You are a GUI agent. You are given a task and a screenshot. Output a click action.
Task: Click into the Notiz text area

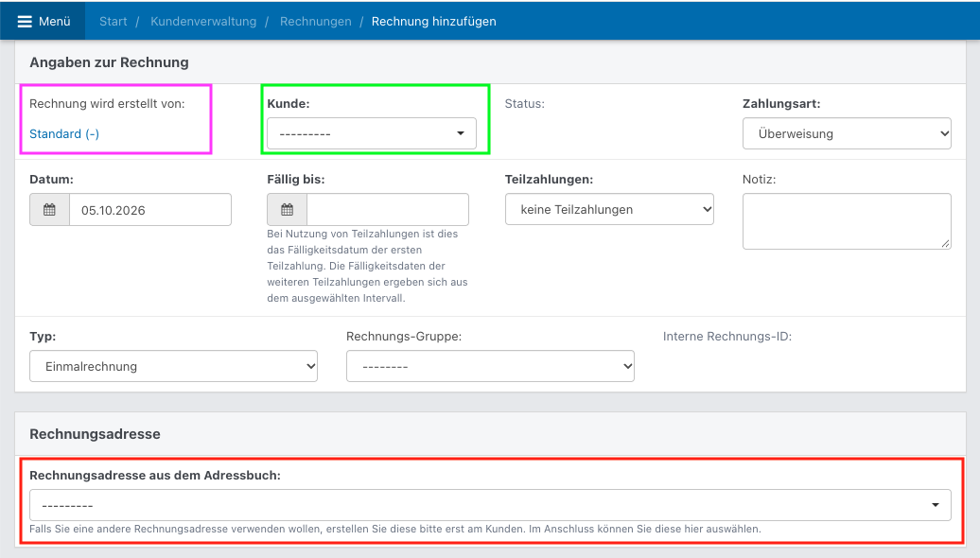(x=847, y=221)
